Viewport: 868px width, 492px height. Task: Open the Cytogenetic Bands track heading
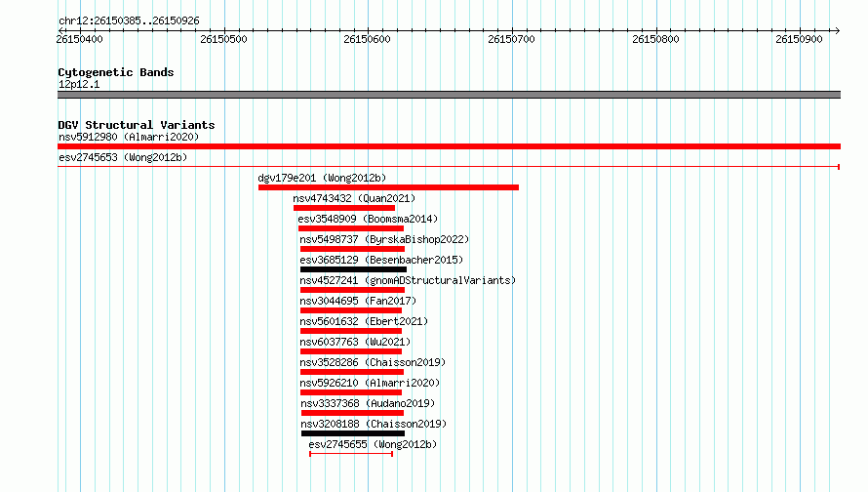click(116, 72)
